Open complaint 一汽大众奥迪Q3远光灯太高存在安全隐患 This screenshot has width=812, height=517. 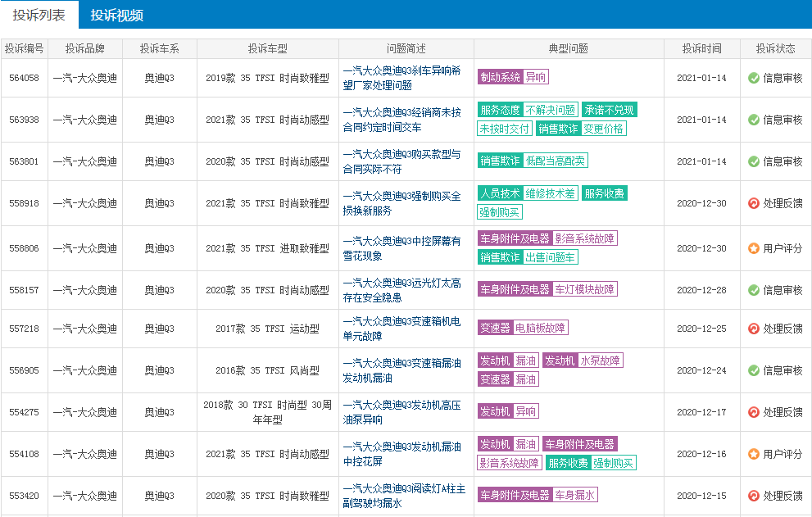401,290
